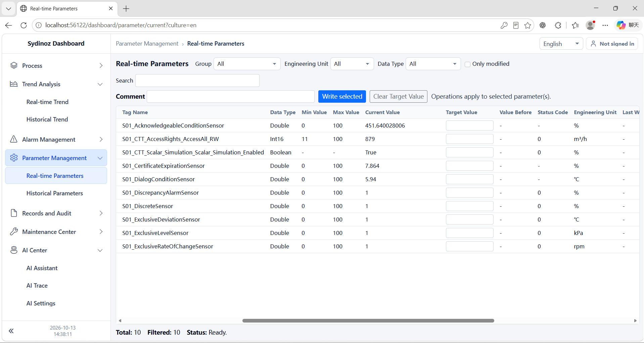Click the Write selected button

(342, 96)
